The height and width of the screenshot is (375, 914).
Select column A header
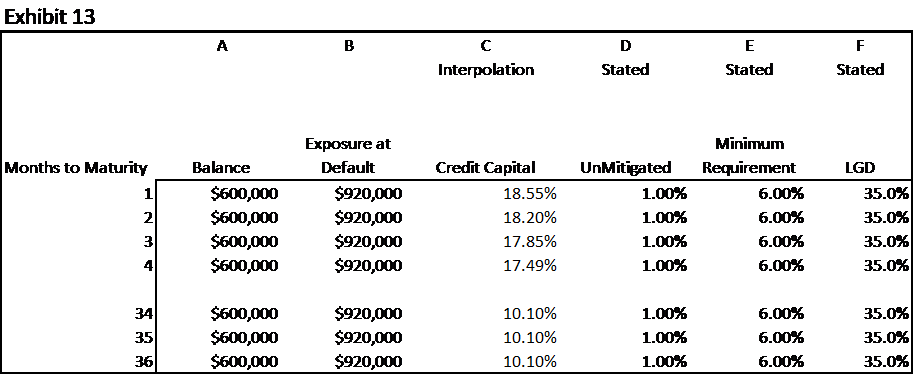pyautogui.click(x=222, y=46)
